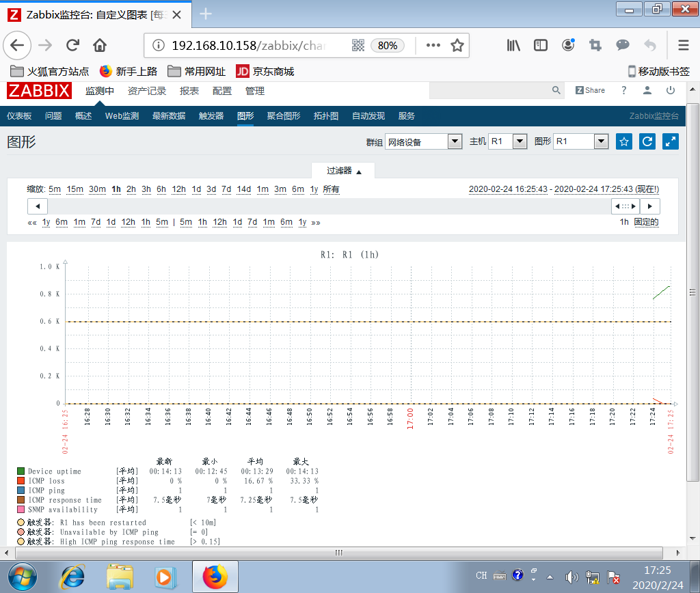Screen dimensions: 700x593
Task: Set zoom to 所有
Action: (331, 189)
